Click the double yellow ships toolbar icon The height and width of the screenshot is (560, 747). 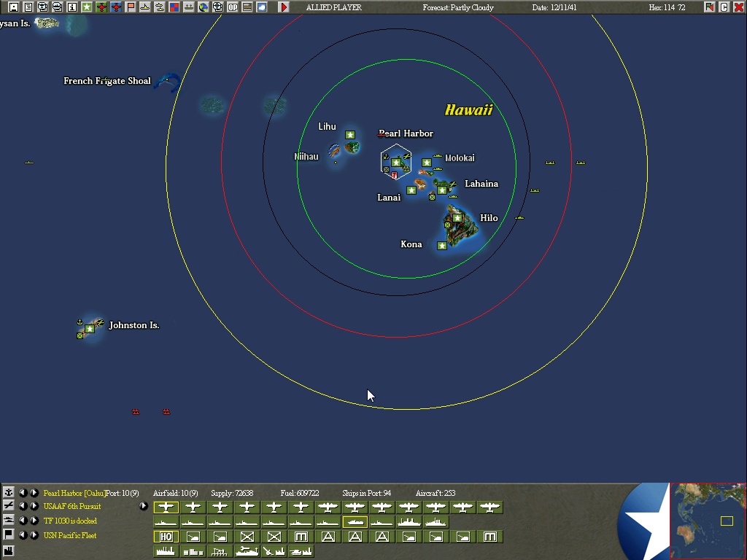(160, 7)
